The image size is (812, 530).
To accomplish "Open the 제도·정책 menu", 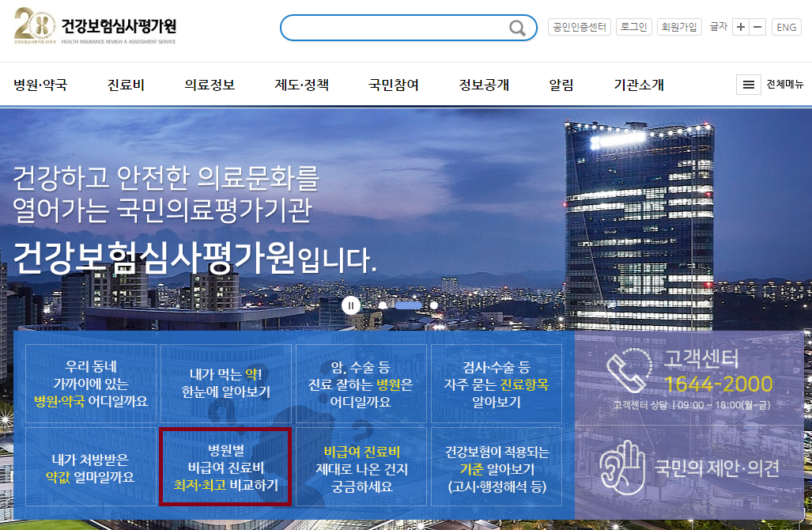I will (x=302, y=85).
